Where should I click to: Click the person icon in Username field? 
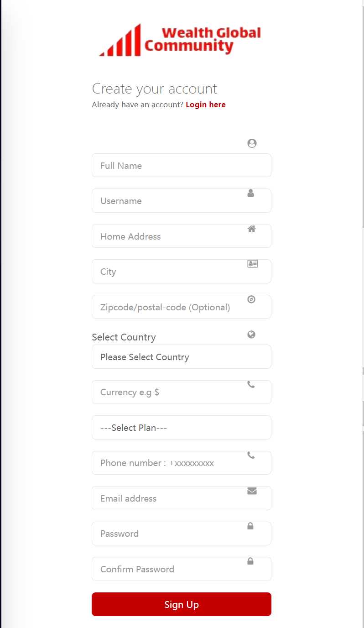(251, 193)
